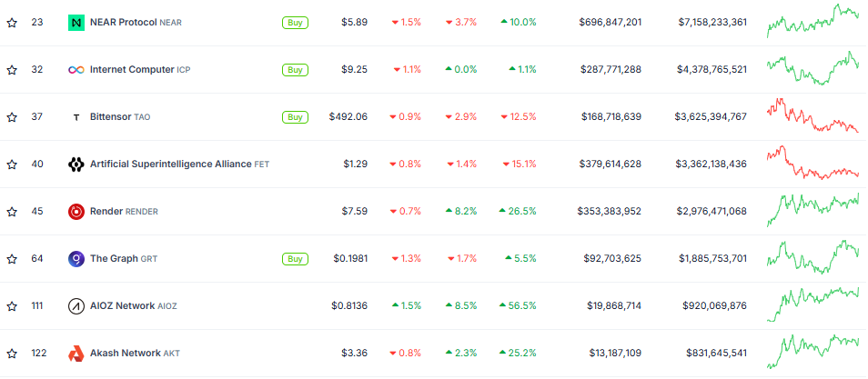Click the Buy button for The Graph
Screen dimensions: 868x379
tap(295, 258)
